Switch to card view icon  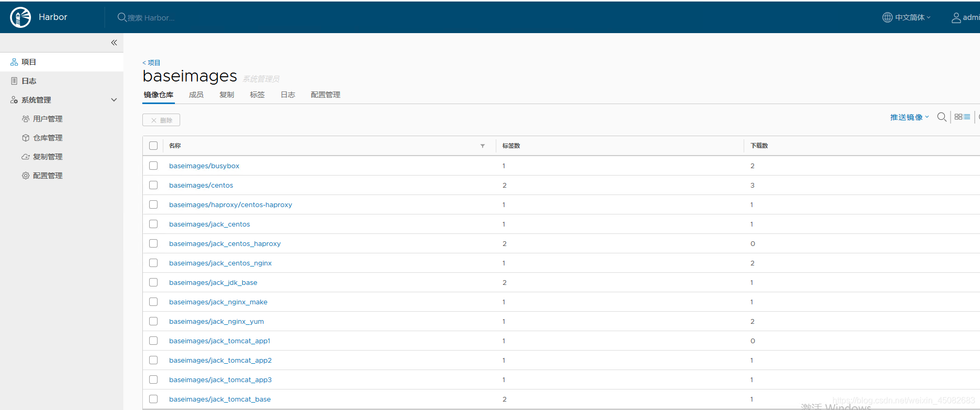(958, 117)
